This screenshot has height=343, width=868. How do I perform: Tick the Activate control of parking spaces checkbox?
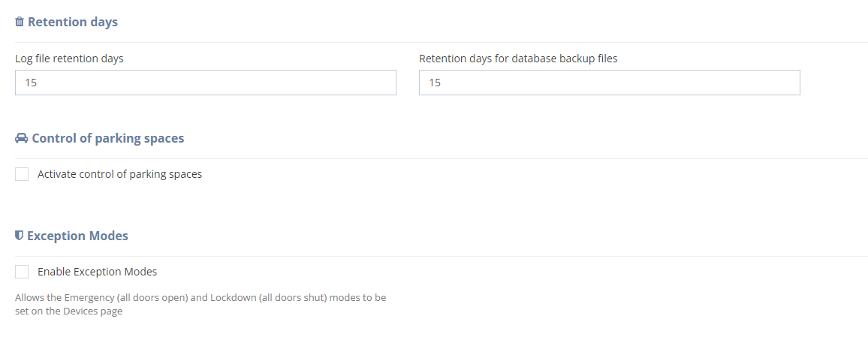22,174
